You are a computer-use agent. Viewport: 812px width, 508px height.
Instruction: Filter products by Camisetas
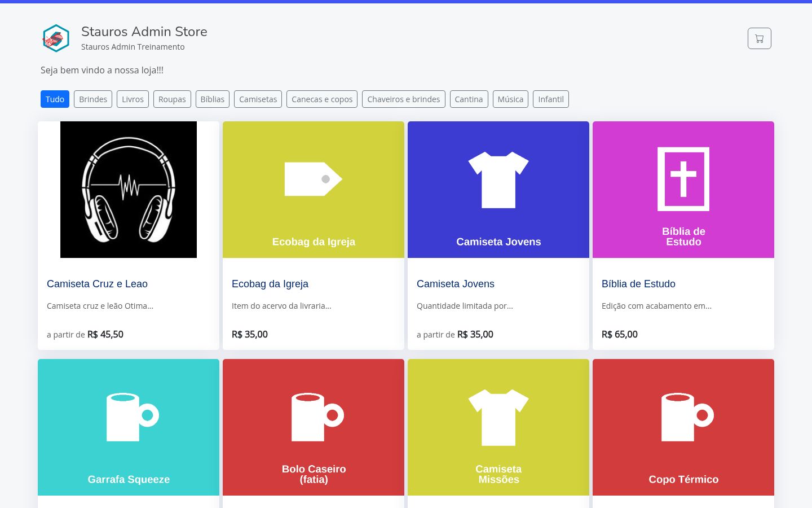[x=258, y=99]
